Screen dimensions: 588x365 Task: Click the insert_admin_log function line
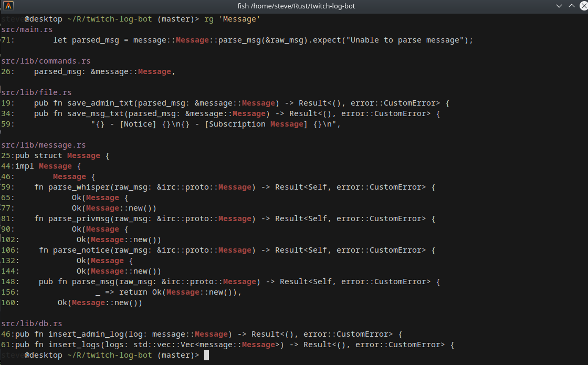(x=202, y=334)
